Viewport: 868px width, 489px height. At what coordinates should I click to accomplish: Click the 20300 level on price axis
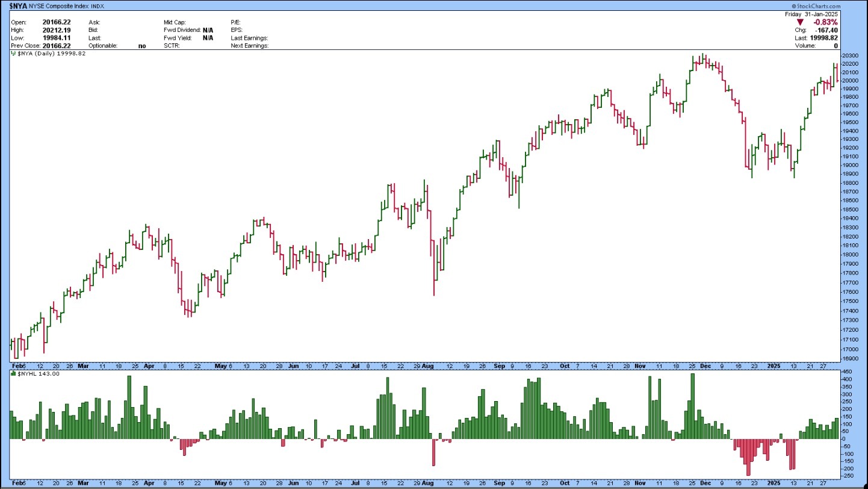(x=851, y=55)
